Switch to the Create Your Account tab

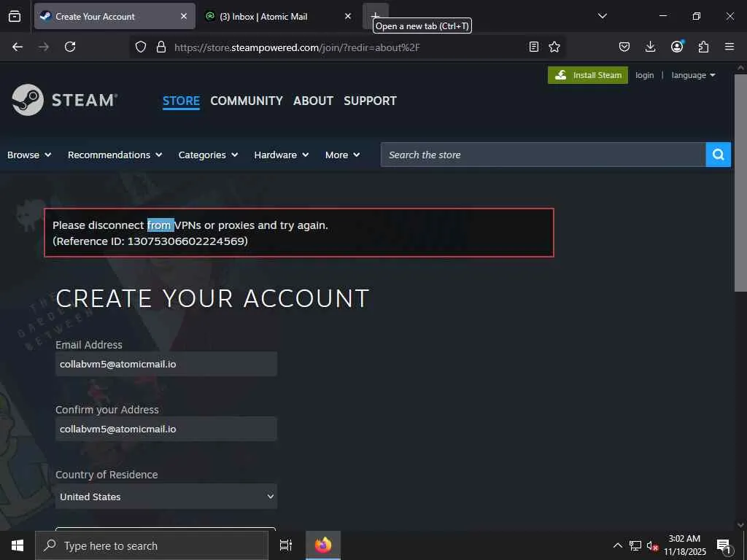pos(115,16)
